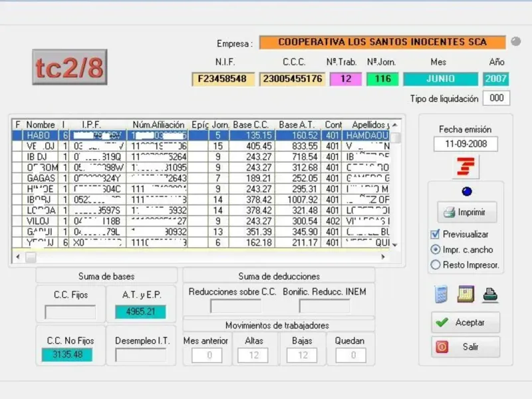This screenshot has height=399, width=532.
Task: Click the blue round indicator above Imprimir
Action: [467, 192]
